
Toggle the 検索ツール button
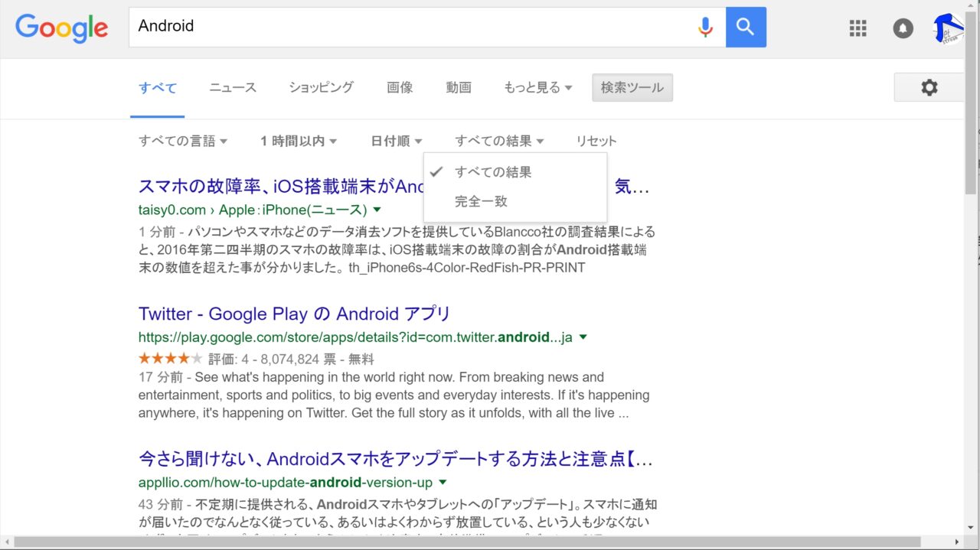(x=632, y=88)
